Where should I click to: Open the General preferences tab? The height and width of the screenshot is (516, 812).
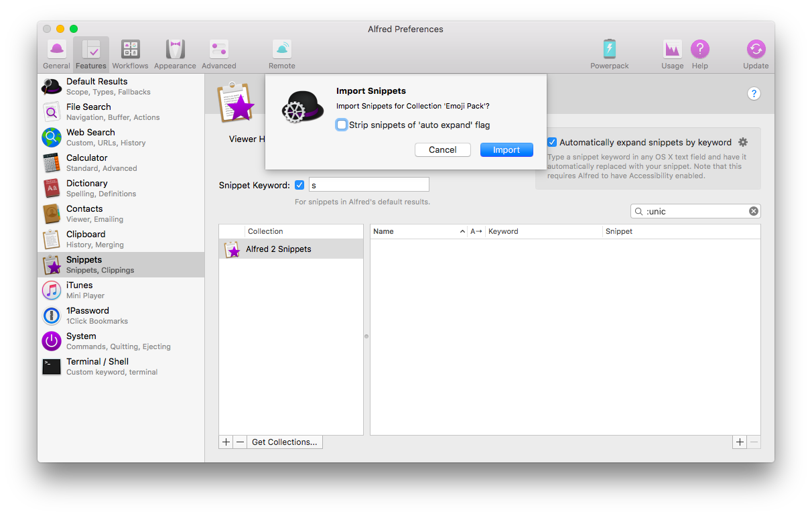coord(56,54)
